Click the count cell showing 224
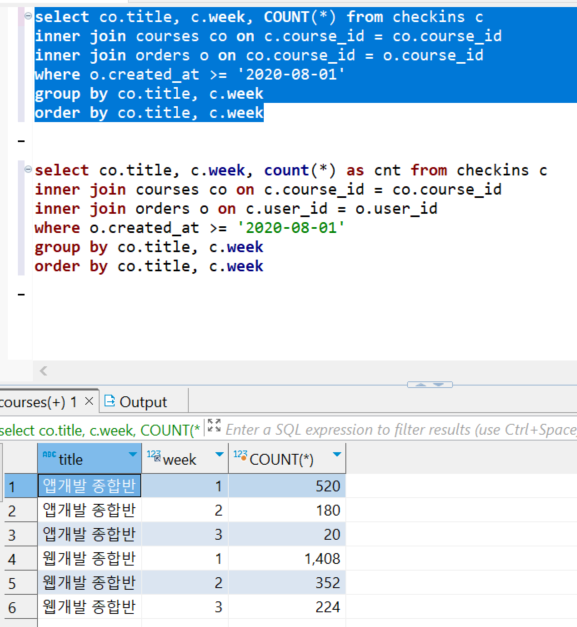577x627 pixels. coord(287,607)
